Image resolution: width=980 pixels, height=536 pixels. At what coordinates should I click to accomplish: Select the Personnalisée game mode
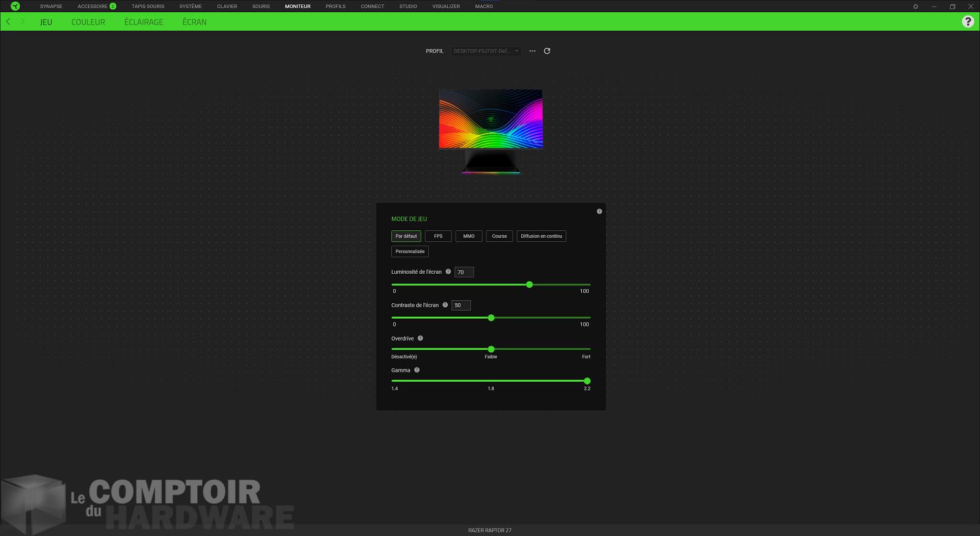coord(410,251)
